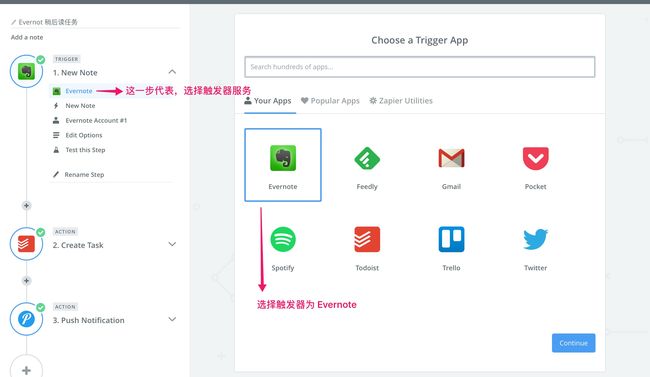
Task: Click the ACTION badge above Create Task
Action: click(65, 231)
